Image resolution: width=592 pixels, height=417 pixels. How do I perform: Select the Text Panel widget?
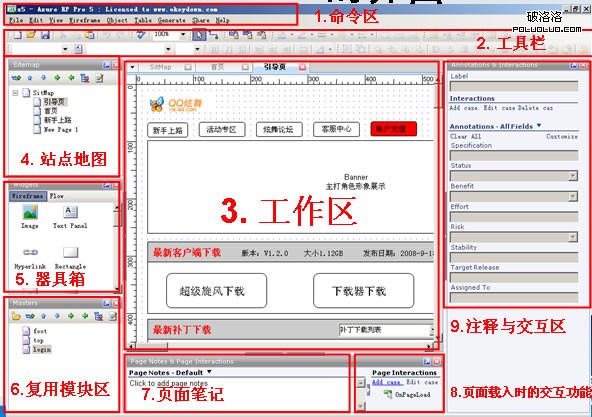pyautogui.click(x=70, y=216)
